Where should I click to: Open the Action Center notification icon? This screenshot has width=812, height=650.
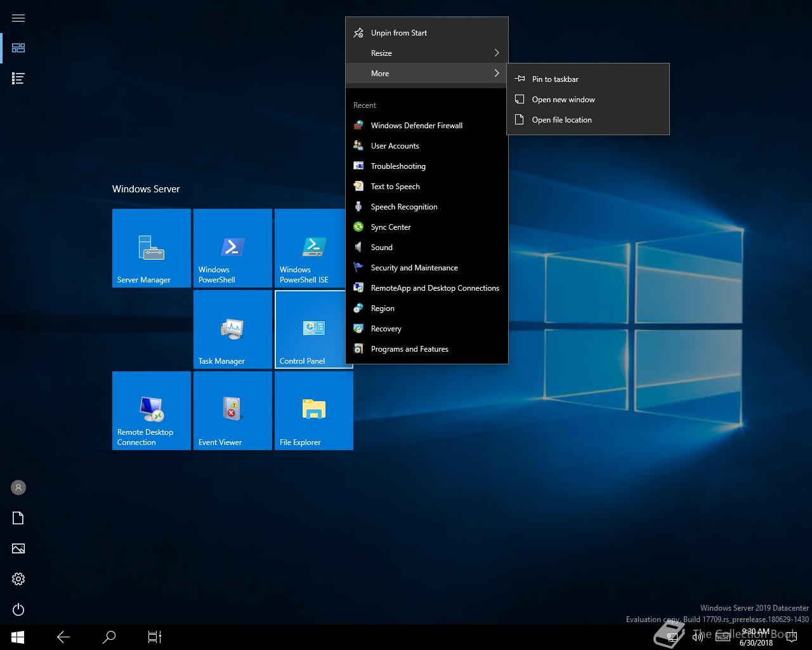tap(791, 637)
